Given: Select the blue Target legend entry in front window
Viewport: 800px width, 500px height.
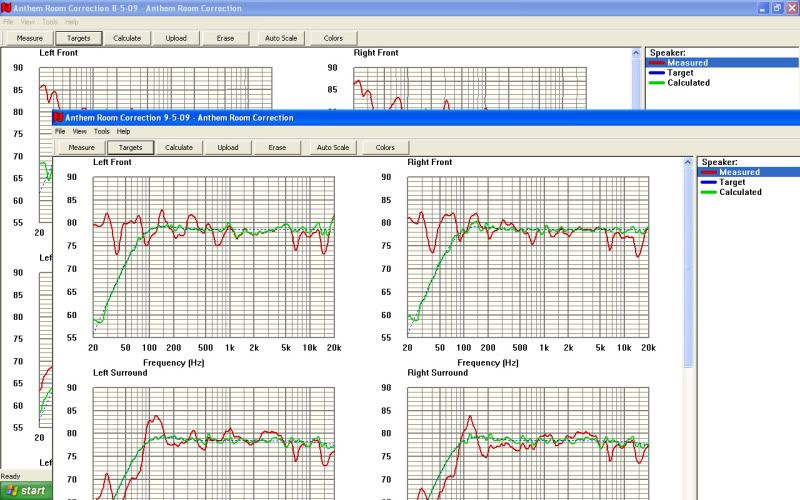Looking at the screenshot, I should (732, 182).
